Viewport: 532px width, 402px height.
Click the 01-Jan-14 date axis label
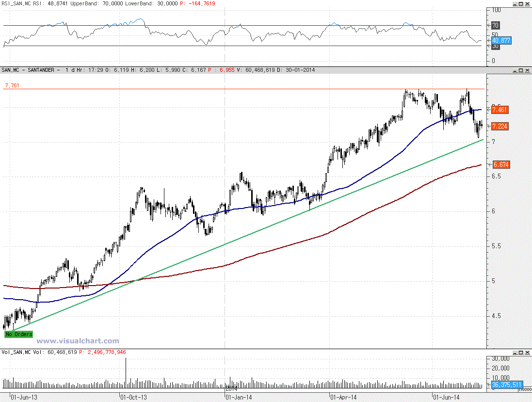point(239,397)
